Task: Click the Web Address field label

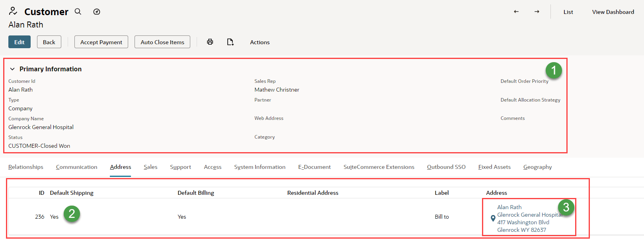Action: [269, 118]
